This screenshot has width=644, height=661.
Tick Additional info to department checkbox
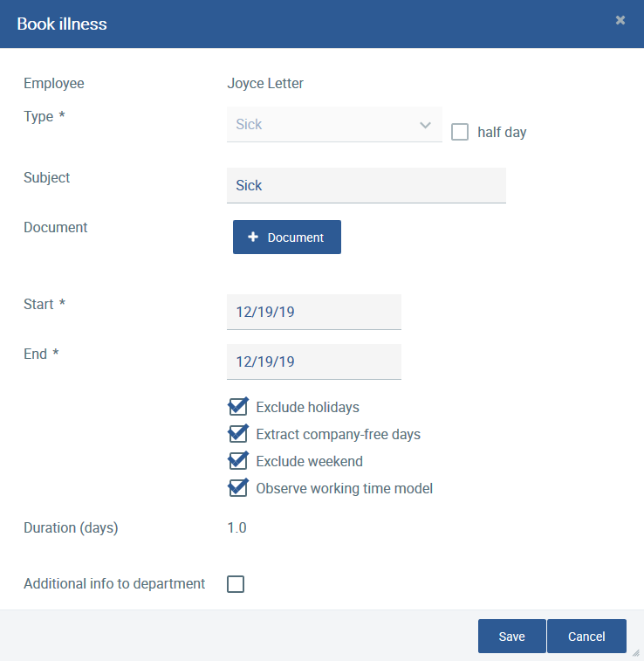(236, 584)
